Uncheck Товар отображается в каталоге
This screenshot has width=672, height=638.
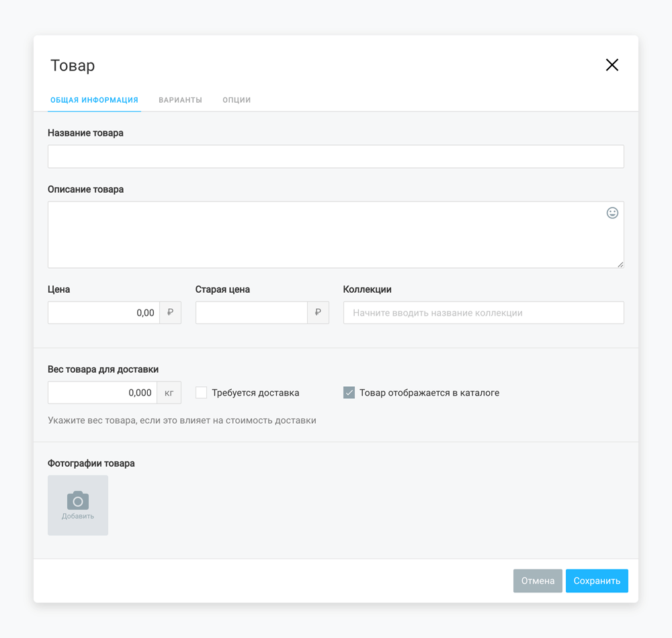coord(349,393)
